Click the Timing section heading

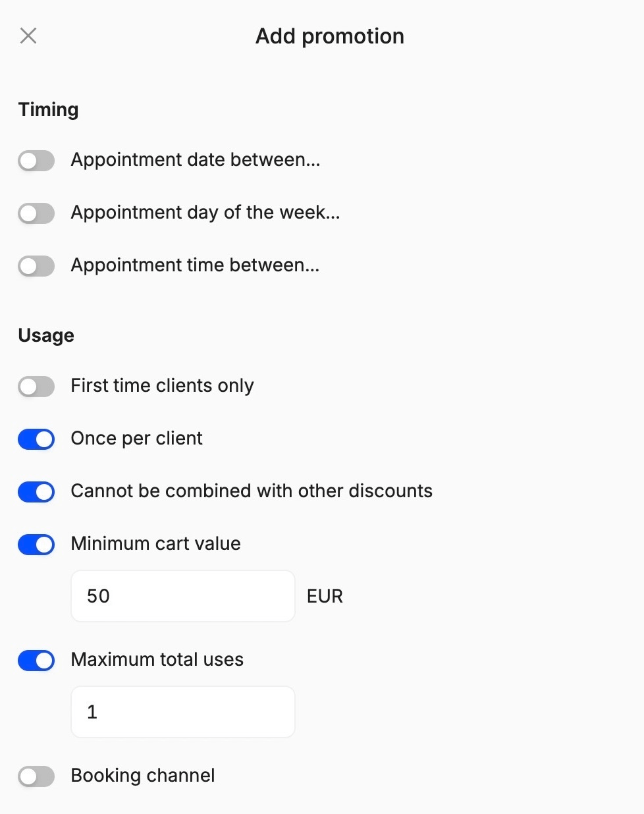coord(48,109)
